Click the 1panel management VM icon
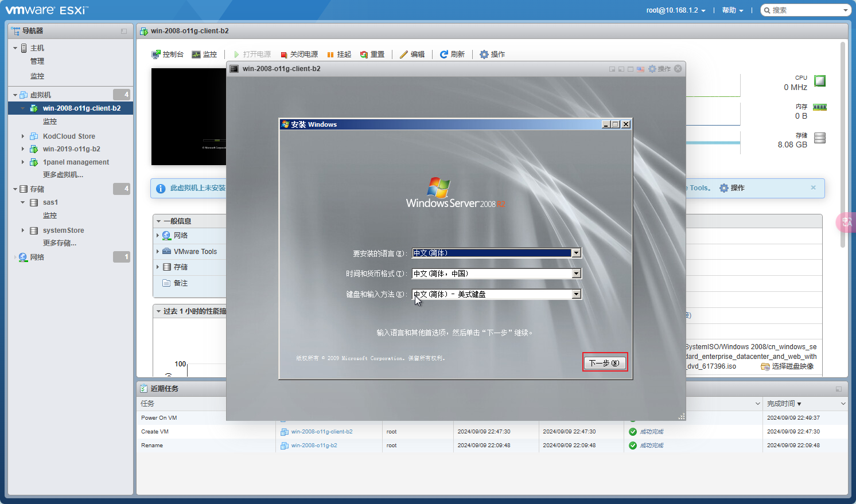Screen dimensions: 856x504 point(34,162)
